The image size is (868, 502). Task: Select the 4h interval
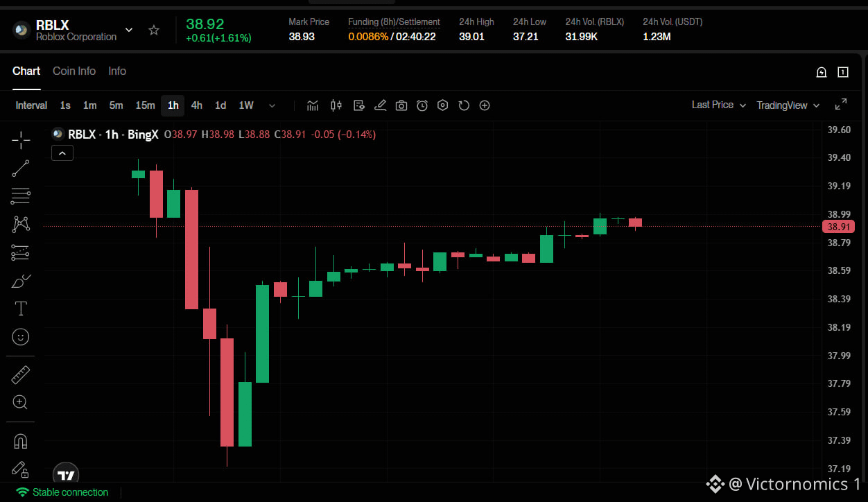point(197,105)
